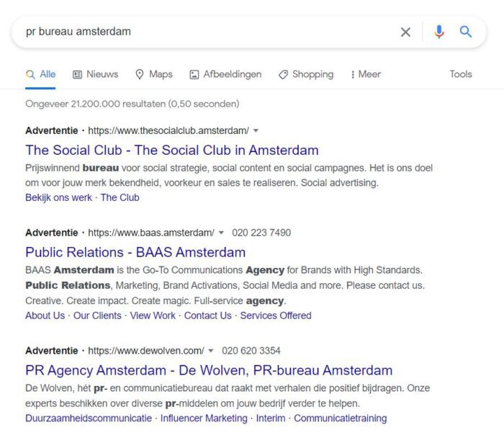Screen dimensions: 504x443
Task: Open the Afbeeldingen image results tab
Action: point(225,74)
